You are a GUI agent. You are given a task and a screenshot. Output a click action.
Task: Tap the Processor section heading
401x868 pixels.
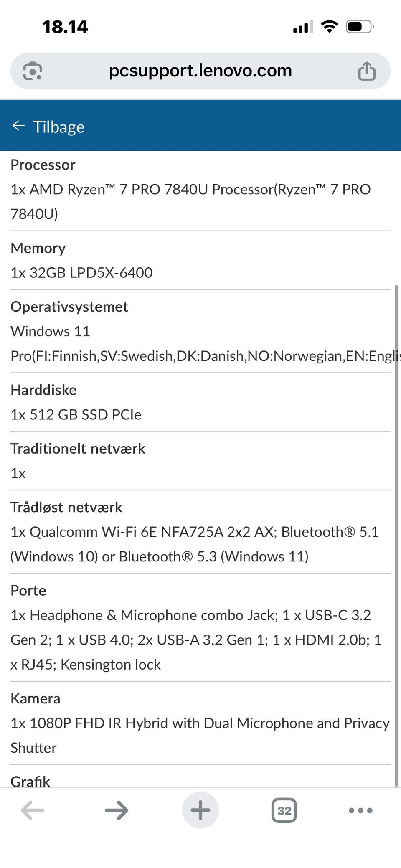pyautogui.click(x=43, y=165)
